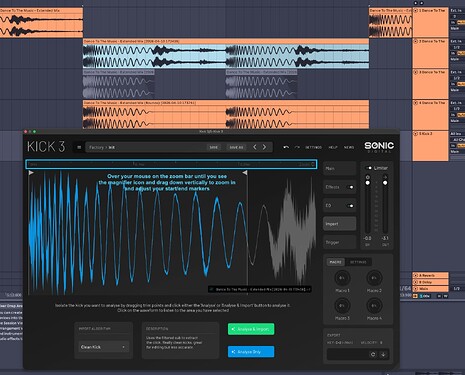Open track 2 Ext. In input dropdown
Viewport: 465px width, 375px height.
tap(457, 41)
